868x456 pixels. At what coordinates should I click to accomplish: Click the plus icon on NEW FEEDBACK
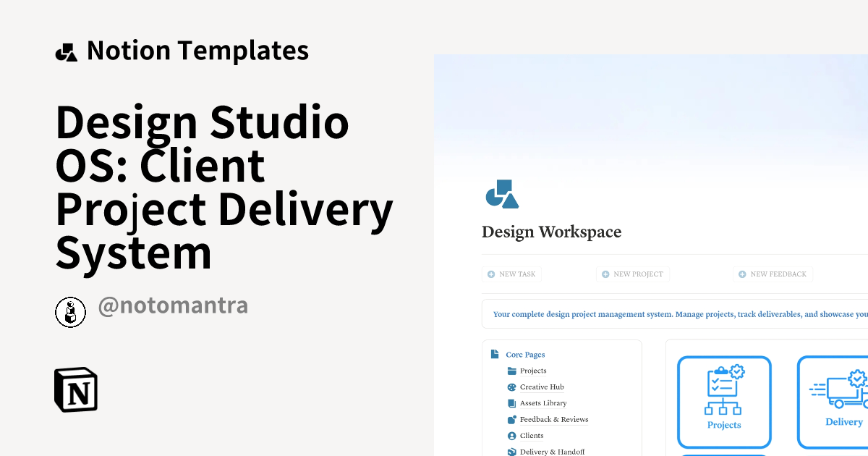coord(742,274)
